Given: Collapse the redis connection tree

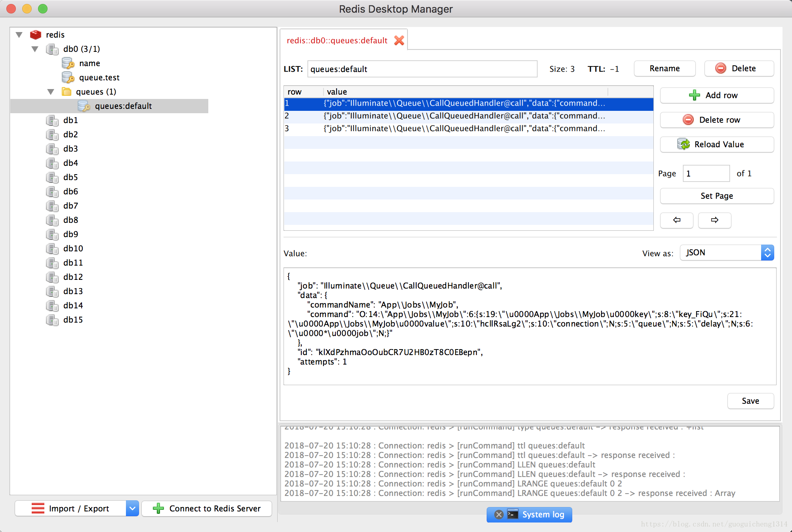Looking at the screenshot, I should point(19,35).
